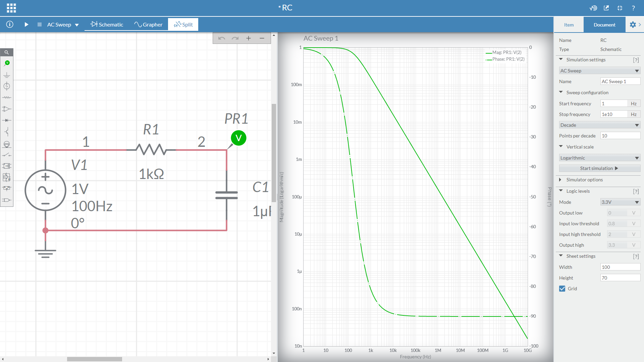Zoom in with the plus icon
Viewport: 644px width, 362px height.
pyautogui.click(x=249, y=38)
